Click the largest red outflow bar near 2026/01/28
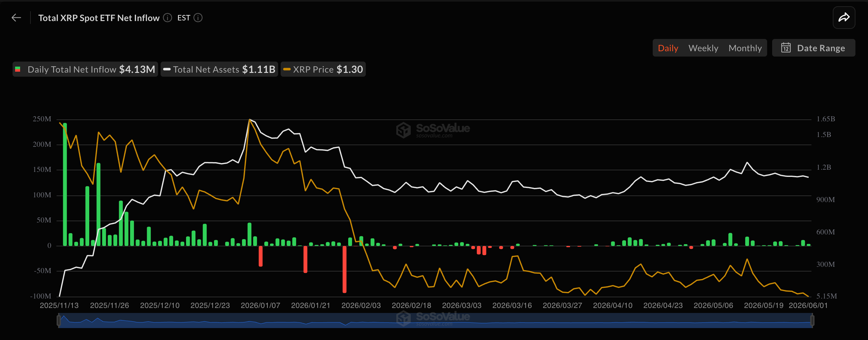 344,269
